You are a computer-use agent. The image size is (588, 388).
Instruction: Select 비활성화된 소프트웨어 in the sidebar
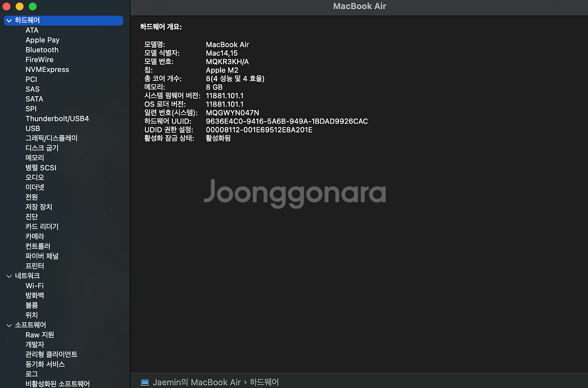point(57,383)
